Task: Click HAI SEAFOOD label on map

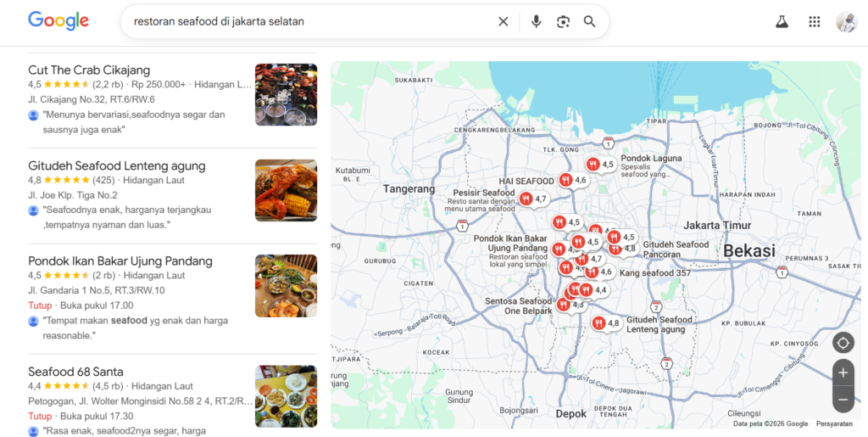Action: (526, 181)
